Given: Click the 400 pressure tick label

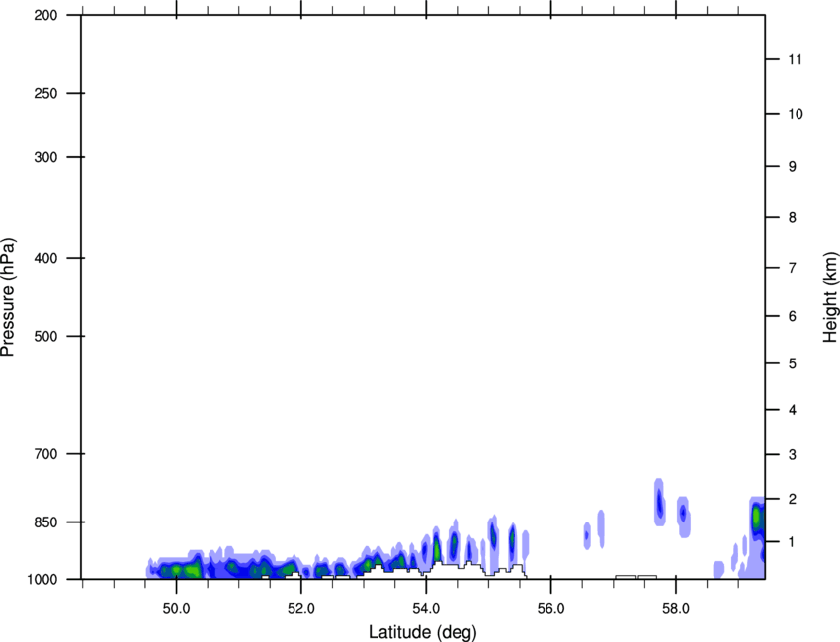Looking at the screenshot, I should [x=45, y=258].
